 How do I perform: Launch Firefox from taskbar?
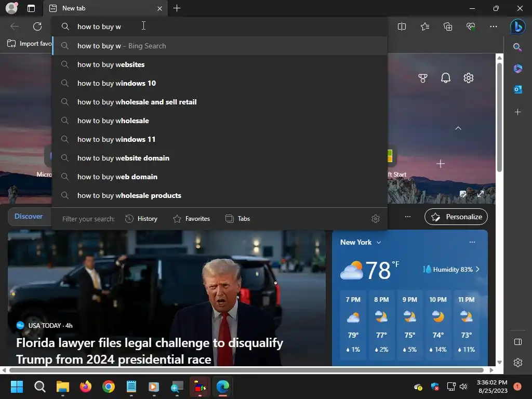click(x=86, y=387)
